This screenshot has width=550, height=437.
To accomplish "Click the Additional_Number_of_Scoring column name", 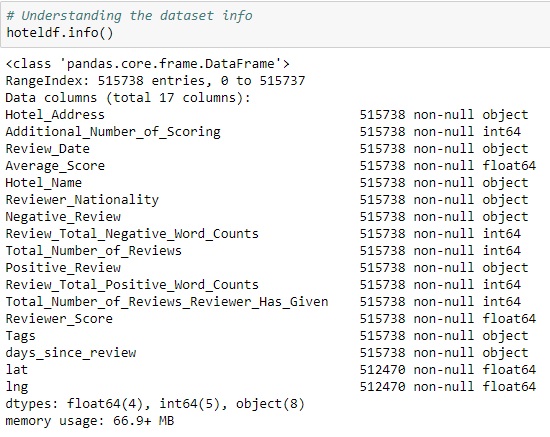I will [x=113, y=132].
